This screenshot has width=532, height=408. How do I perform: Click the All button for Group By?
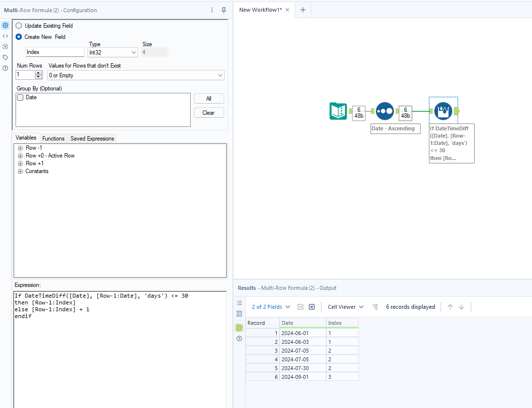(x=209, y=98)
